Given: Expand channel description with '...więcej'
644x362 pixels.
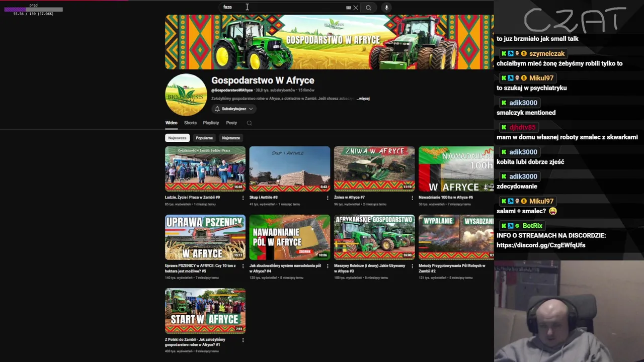Looking at the screenshot, I should pos(363,99).
